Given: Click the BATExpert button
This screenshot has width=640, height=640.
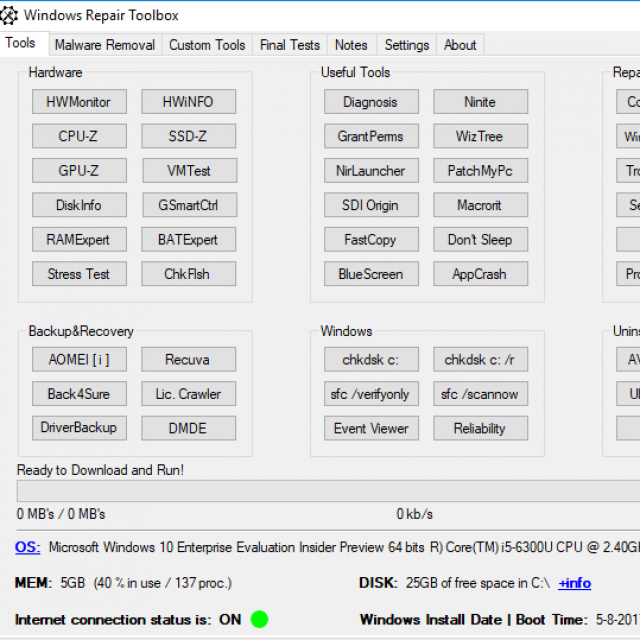Looking at the screenshot, I should click(189, 239).
